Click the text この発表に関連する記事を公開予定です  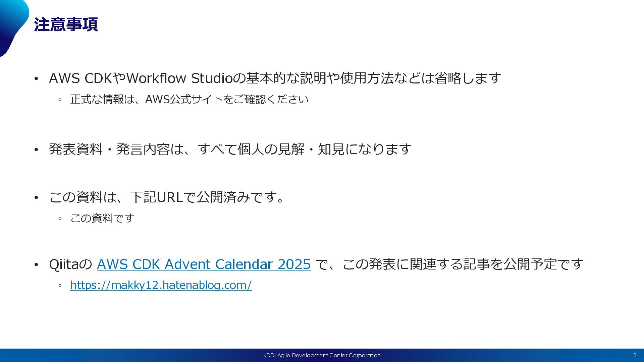point(463,264)
